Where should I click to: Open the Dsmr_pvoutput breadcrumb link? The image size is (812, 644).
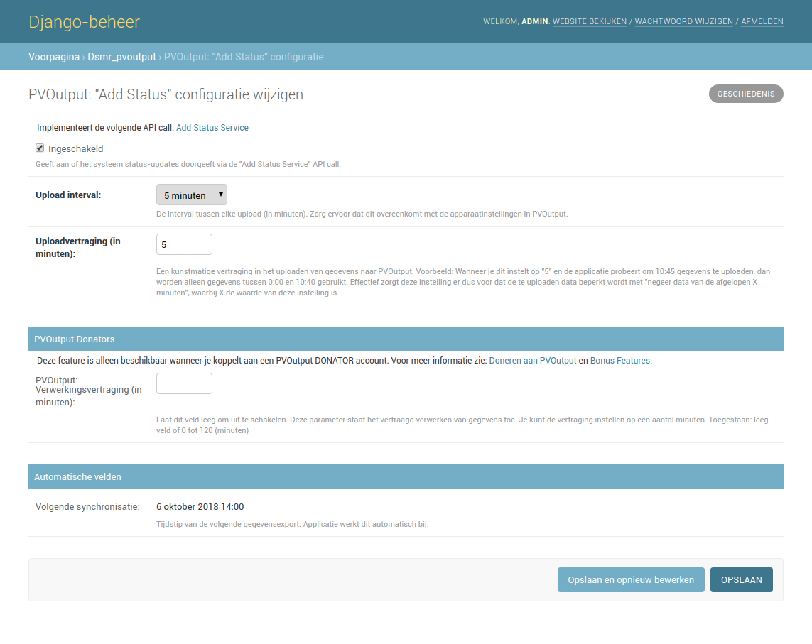(121, 56)
